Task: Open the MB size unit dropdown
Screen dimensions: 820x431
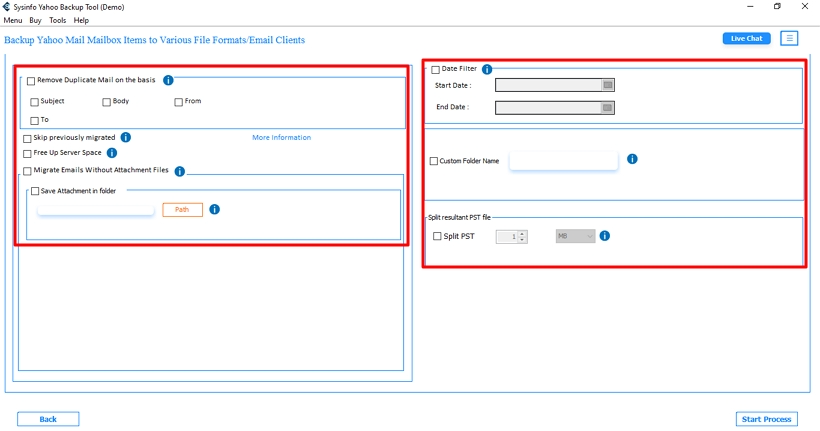Action: [x=575, y=236]
